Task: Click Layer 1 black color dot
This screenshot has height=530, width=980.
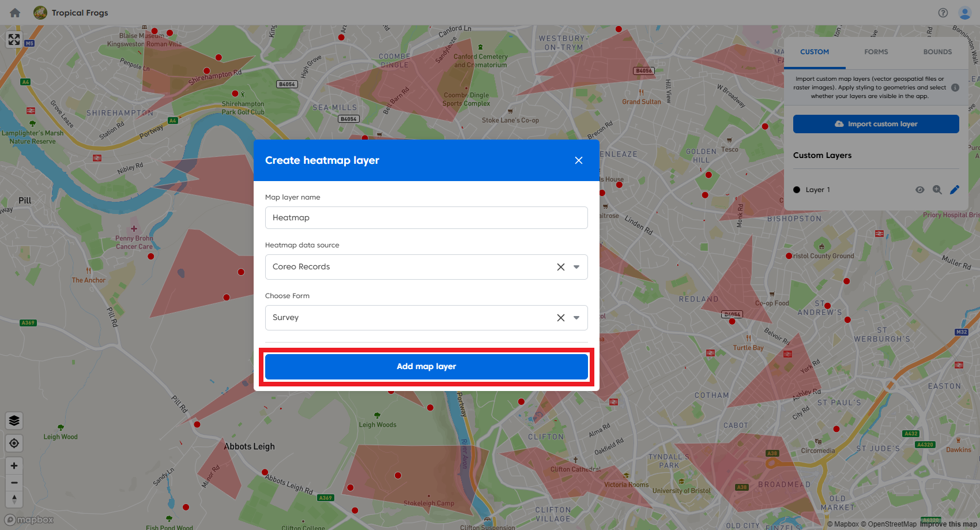Action: [797, 190]
